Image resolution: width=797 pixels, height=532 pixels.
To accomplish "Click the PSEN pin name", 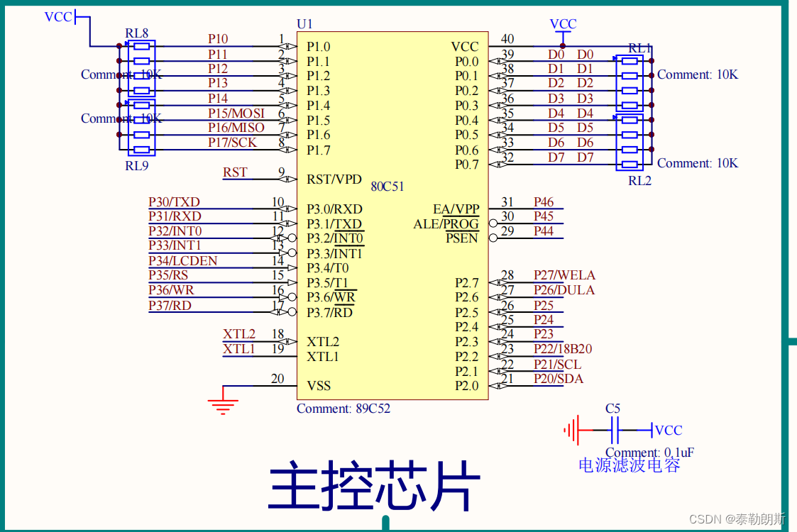I will tap(462, 238).
